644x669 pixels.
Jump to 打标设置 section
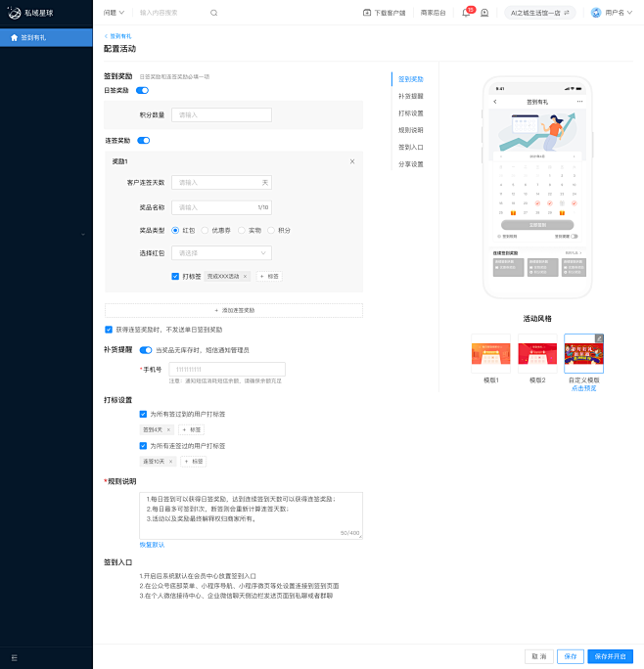(x=410, y=113)
